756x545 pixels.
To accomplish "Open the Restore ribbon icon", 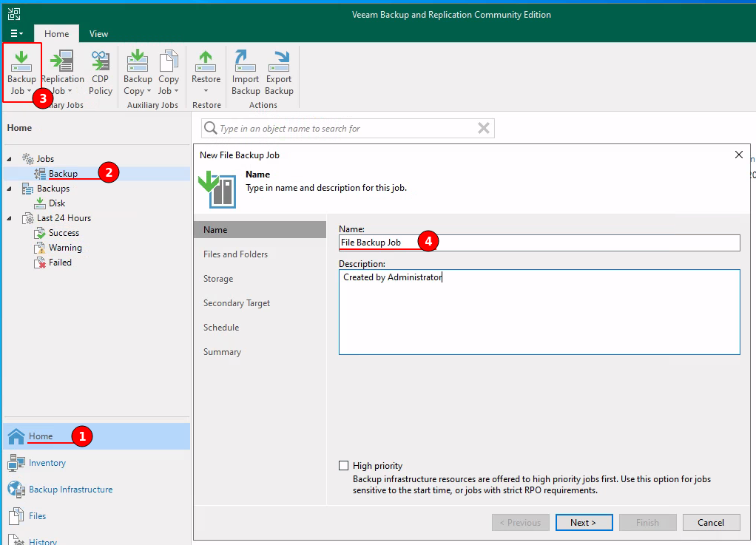I will 206,61.
